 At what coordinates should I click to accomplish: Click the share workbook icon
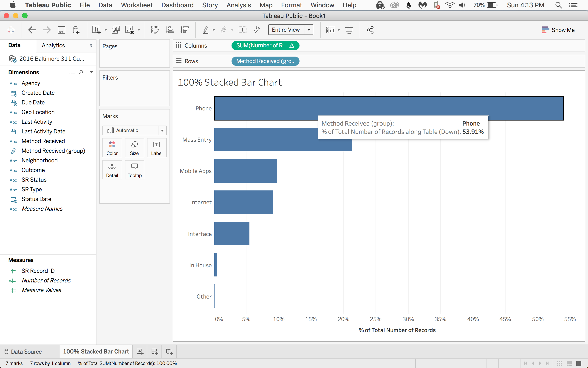370,30
